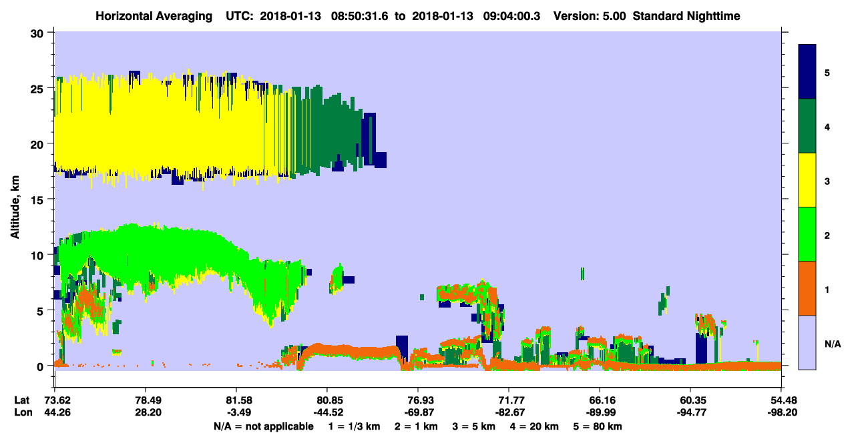
Task: Click the 'Lat' row label
Action: pyautogui.click(x=21, y=400)
